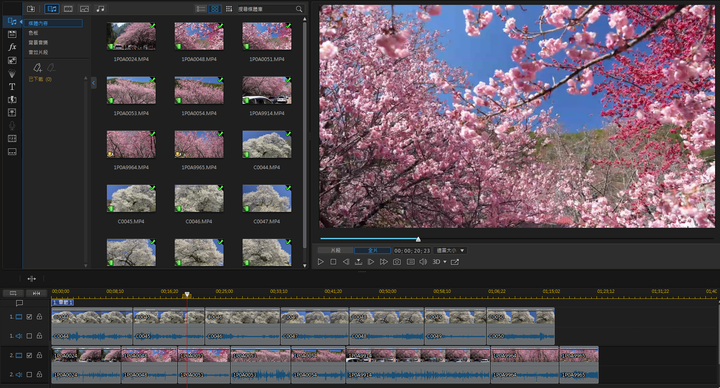
Task: Select the Media Content library category
Action: tap(54, 23)
